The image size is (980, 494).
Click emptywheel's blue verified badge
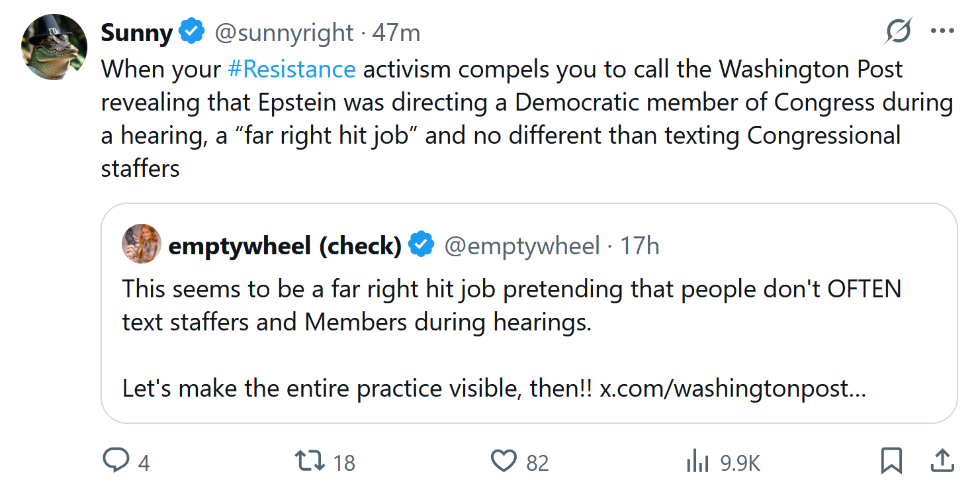(421, 246)
